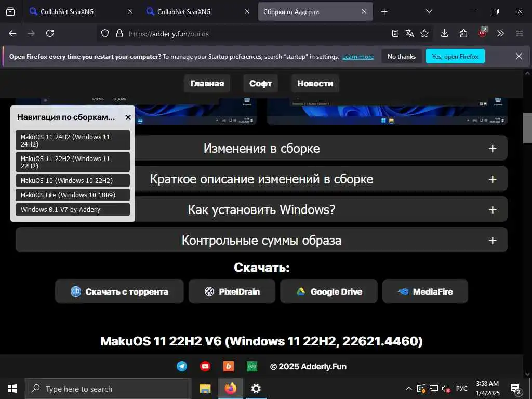Download via MediaFire button
Viewport: 532px width, 399px height.
point(425,291)
